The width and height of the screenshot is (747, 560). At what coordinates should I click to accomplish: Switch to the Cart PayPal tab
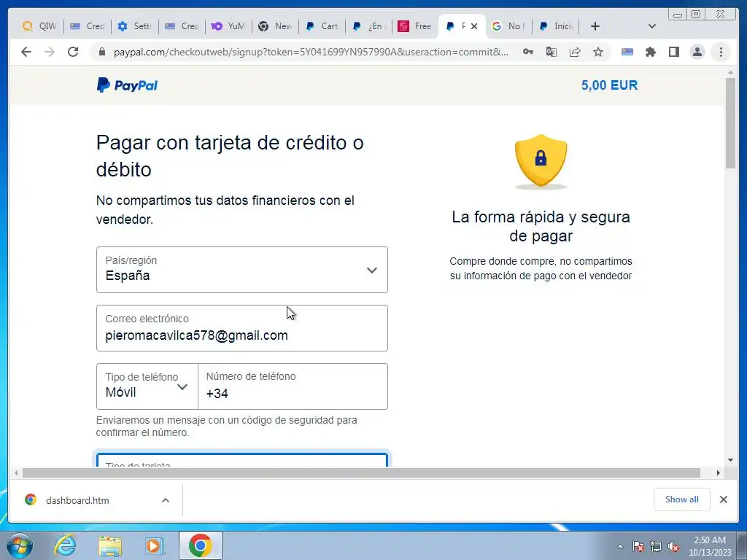[x=322, y=26]
